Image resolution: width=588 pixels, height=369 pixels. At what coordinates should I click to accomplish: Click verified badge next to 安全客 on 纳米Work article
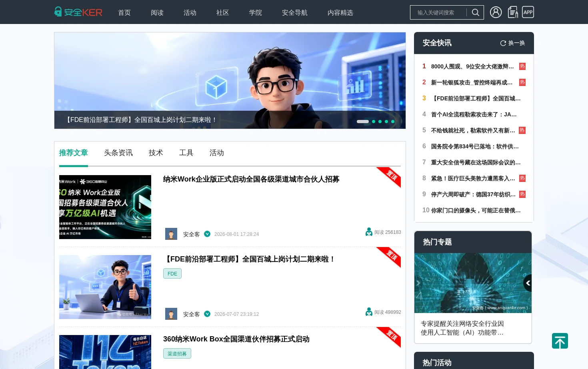tap(207, 234)
